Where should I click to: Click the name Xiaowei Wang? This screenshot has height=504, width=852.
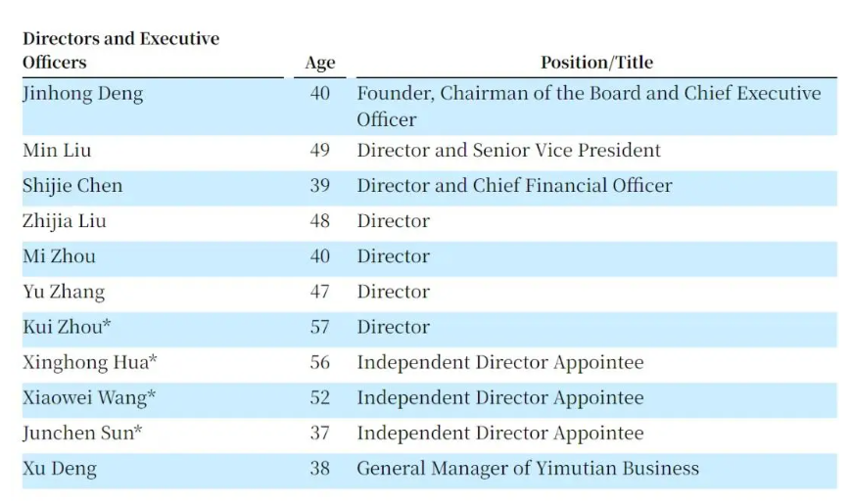(x=89, y=398)
